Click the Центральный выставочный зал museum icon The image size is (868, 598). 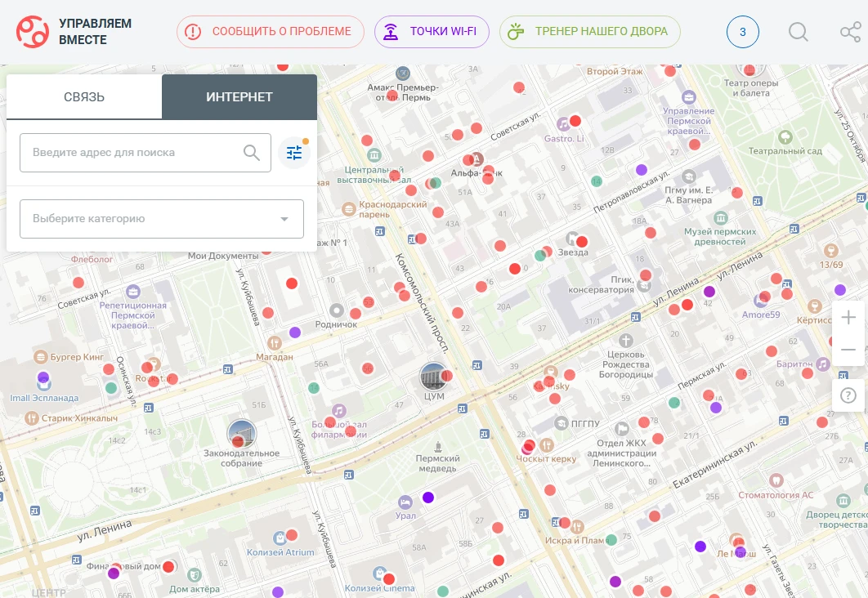374,155
